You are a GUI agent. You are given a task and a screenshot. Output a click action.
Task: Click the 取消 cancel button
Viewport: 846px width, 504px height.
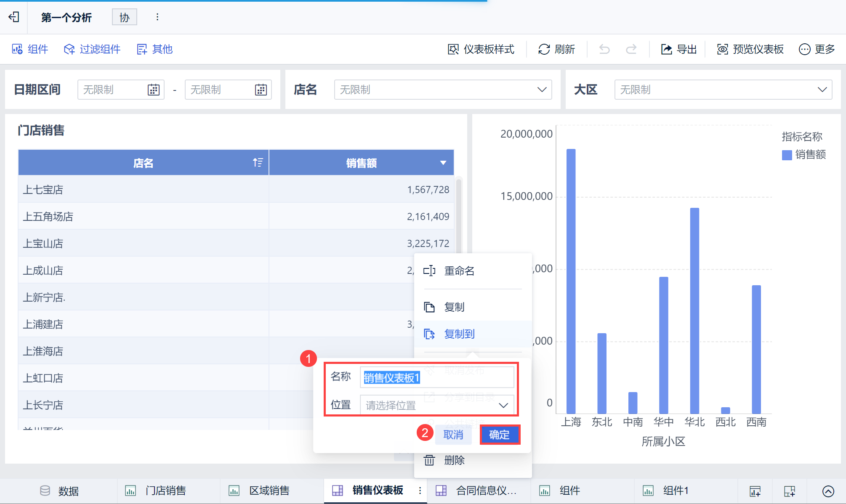[453, 435]
